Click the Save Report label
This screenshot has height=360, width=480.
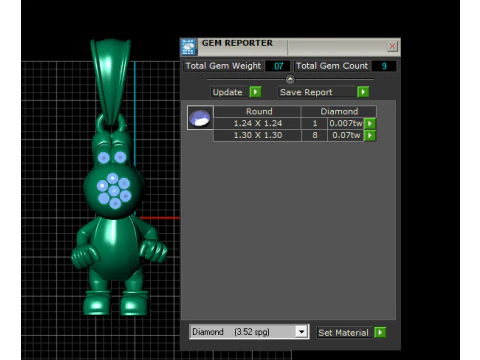(306, 92)
